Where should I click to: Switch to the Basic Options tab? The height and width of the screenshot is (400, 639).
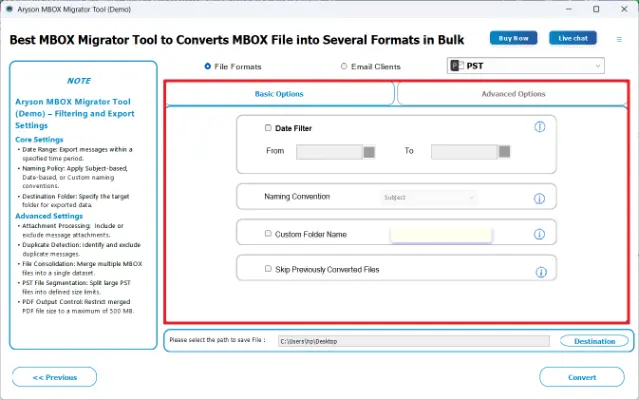tap(280, 94)
